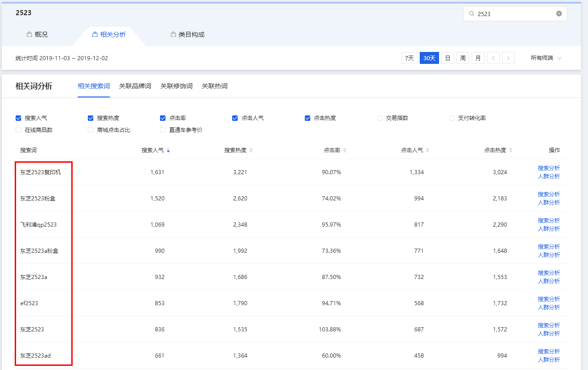Image resolution: width=588 pixels, height=370 pixels.
Task: Uncheck the 搜索热度 checkbox
Action: tap(91, 118)
